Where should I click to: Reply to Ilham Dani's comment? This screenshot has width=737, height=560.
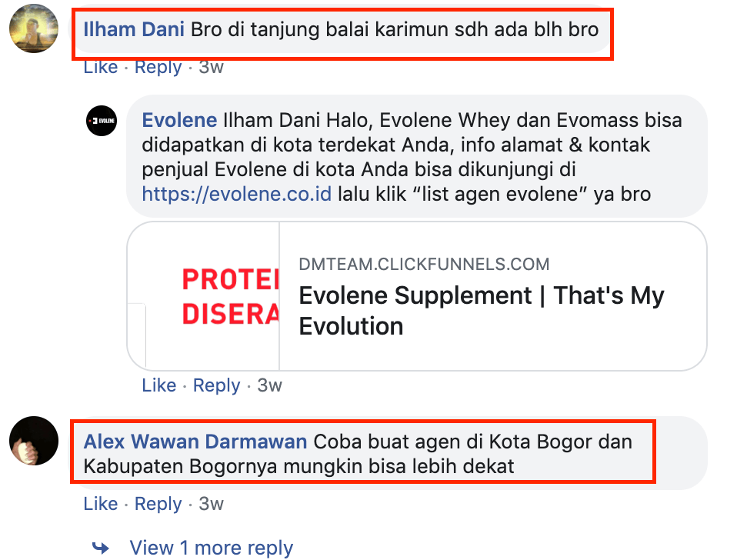(x=158, y=67)
